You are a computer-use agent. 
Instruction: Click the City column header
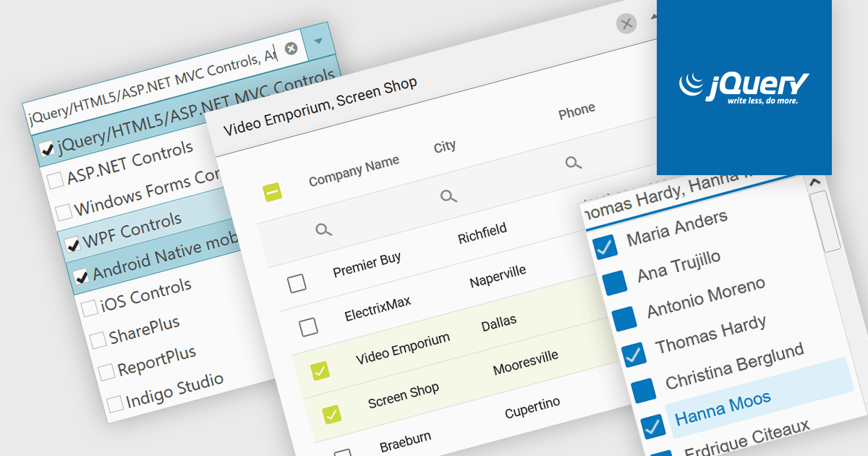[445, 147]
